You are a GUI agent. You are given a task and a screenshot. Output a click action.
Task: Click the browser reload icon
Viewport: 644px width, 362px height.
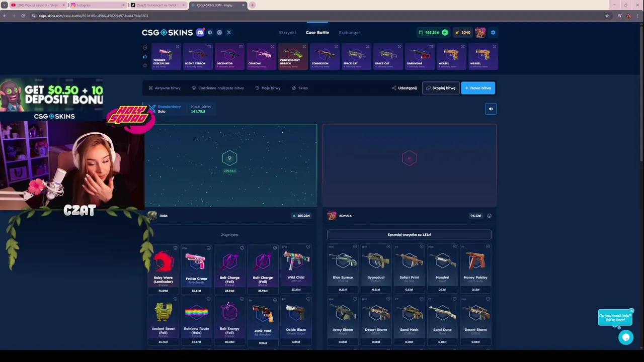point(23,16)
